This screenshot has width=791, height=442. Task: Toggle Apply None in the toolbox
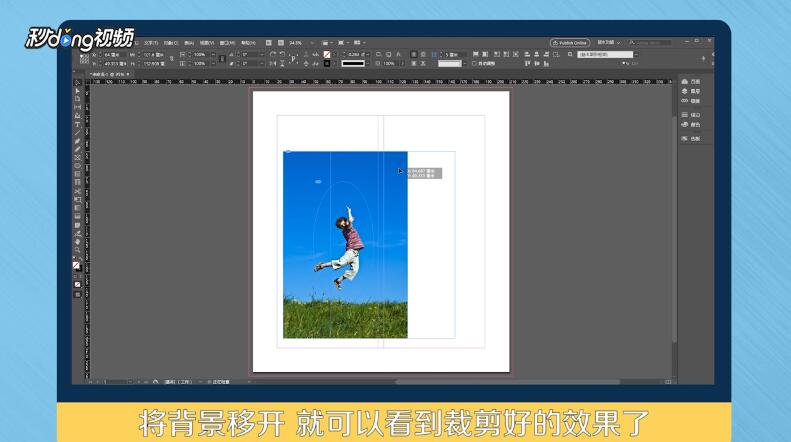pos(77,285)
